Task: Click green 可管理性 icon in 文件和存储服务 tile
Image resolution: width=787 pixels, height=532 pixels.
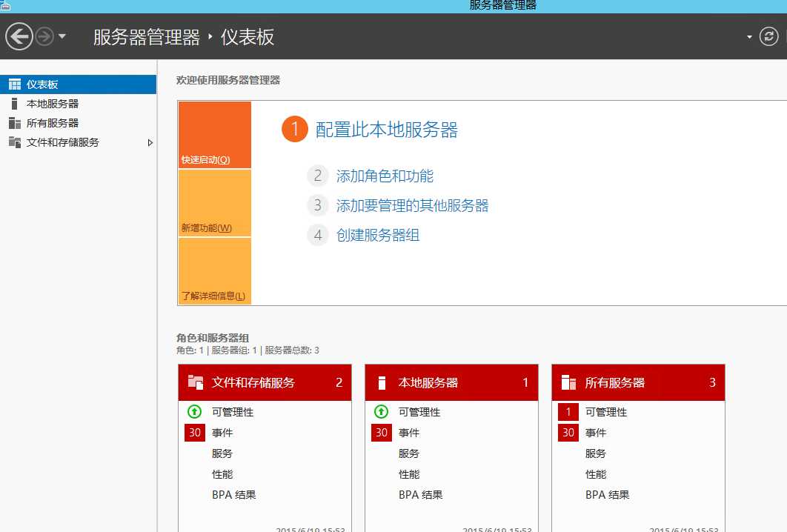Action: pyautogui.click(x=194, y=411)
